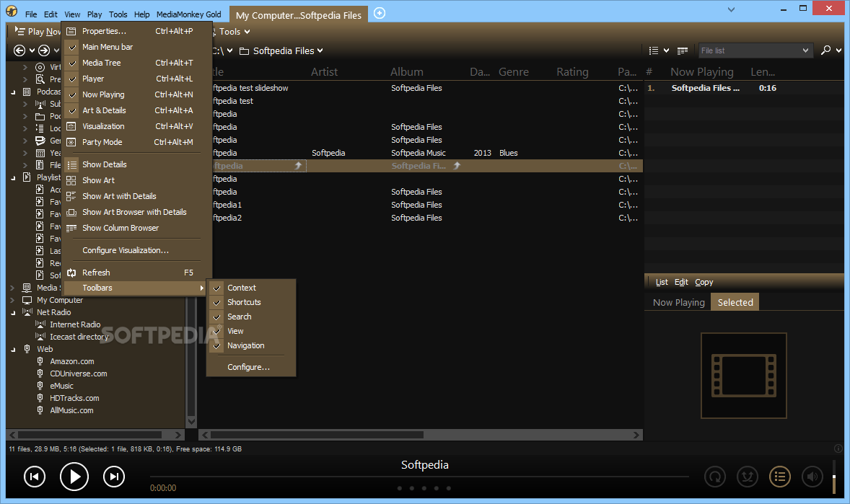Collapse the Web tree node

click(x=13, y=350)
